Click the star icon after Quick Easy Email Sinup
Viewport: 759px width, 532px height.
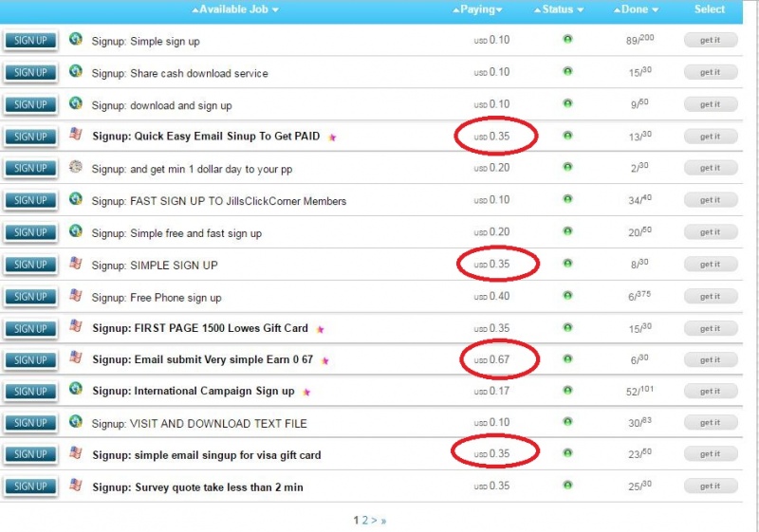(x=332, y=138)
